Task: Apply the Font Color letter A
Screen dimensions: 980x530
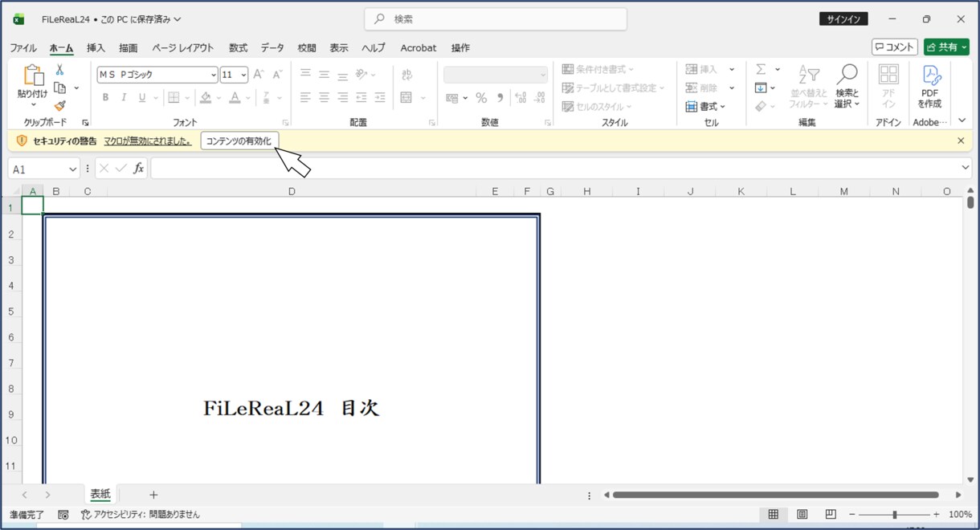Action: 235,98
